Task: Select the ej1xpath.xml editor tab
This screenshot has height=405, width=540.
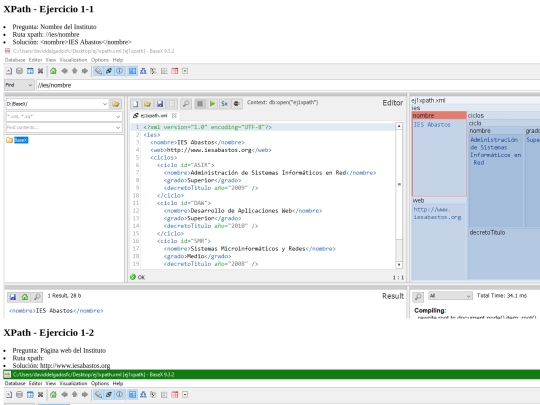Action: coord(154,116)
